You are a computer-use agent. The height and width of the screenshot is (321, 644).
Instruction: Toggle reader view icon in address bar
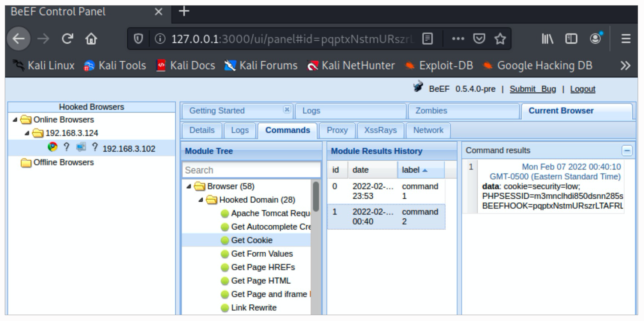pos(427,38)
